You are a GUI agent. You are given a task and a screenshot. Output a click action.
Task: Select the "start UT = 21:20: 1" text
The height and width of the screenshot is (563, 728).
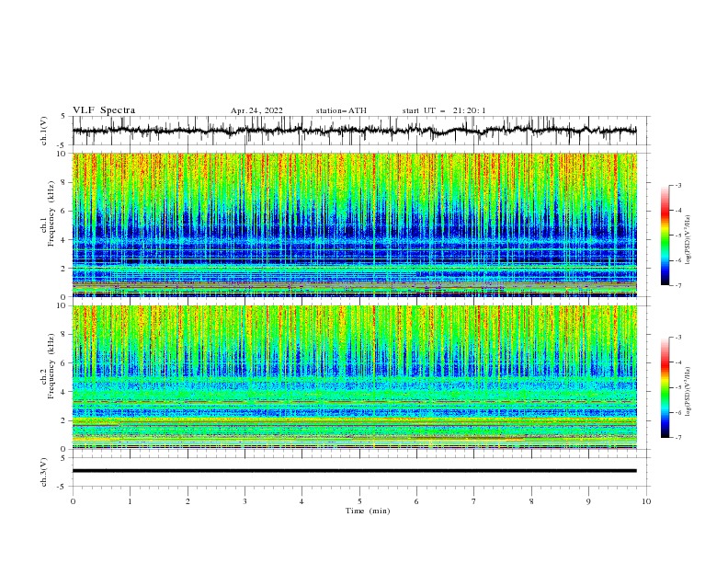[x=444, y=110]
